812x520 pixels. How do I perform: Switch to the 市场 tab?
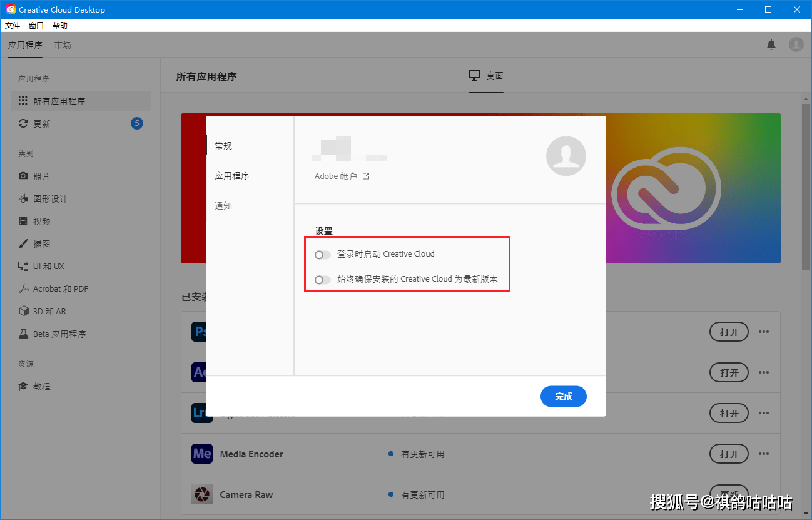coord(63,44)
